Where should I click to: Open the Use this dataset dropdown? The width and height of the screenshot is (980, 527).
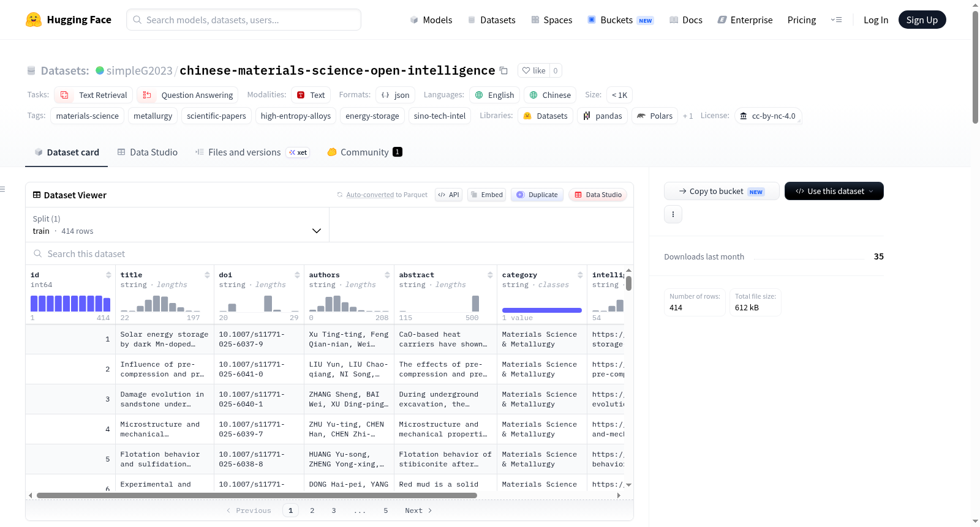tap(834, 191)
